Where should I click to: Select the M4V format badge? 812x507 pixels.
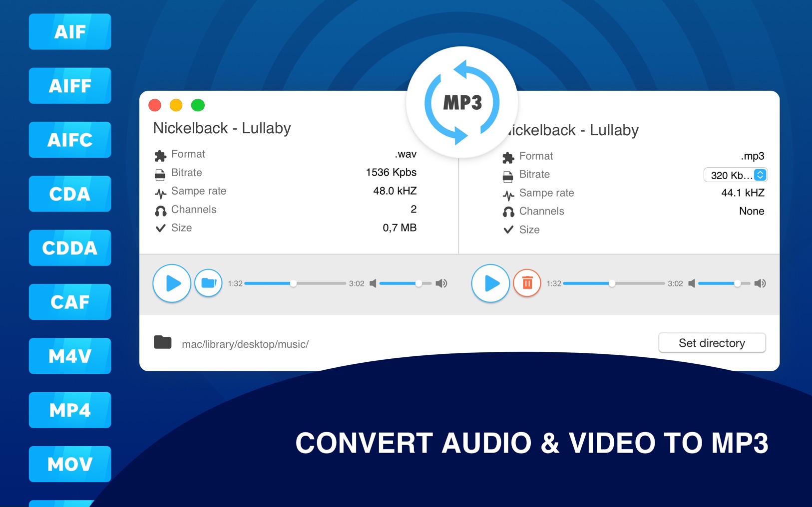70,356
